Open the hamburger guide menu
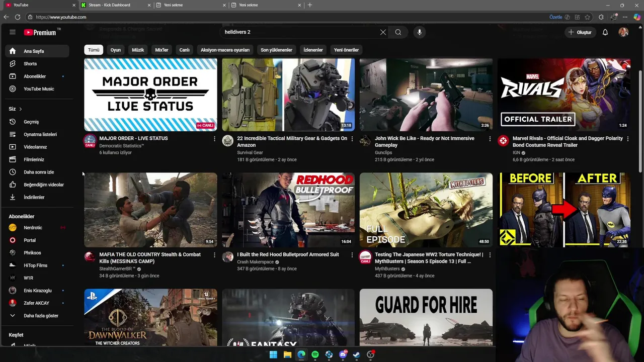Image resolution: width=644 pixels, height=362 pixels. tap(13, 32)
